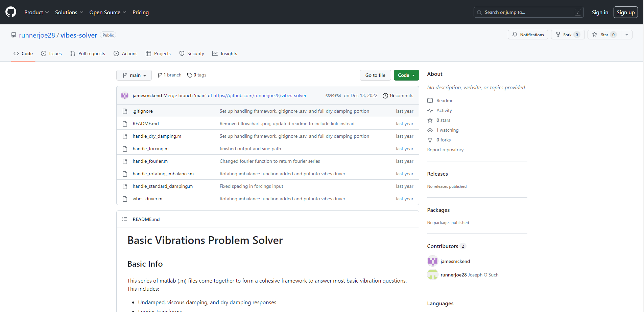Open handle_standard_damping.m file
The image size is (644, 312).
pyautogui.click(x=163, y=186)
